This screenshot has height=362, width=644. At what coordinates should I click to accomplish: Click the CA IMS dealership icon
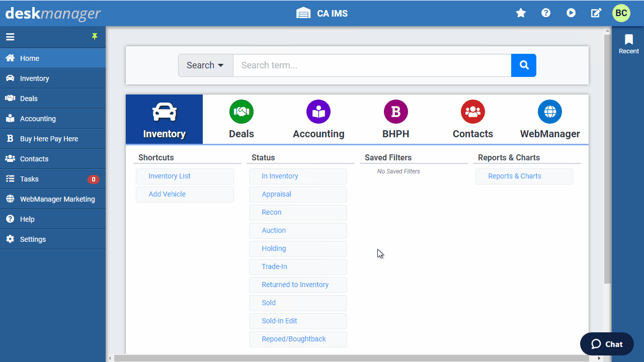(x=303, y=13)
